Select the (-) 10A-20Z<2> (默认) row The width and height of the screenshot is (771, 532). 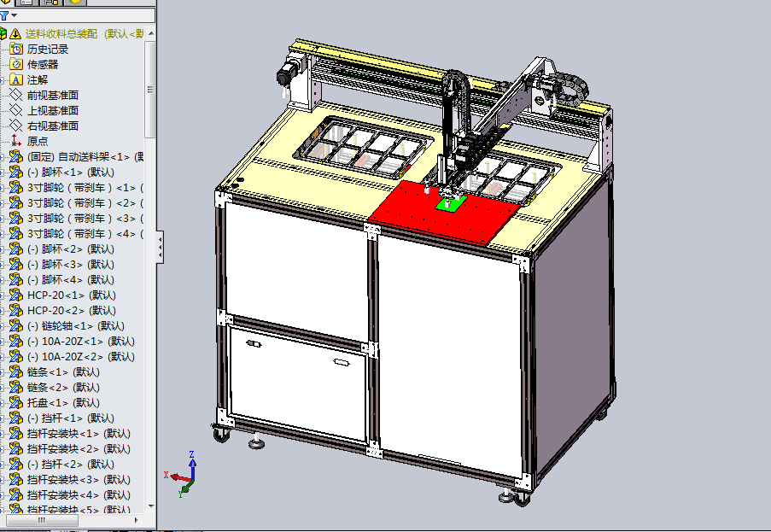click(x=80, y=356)
